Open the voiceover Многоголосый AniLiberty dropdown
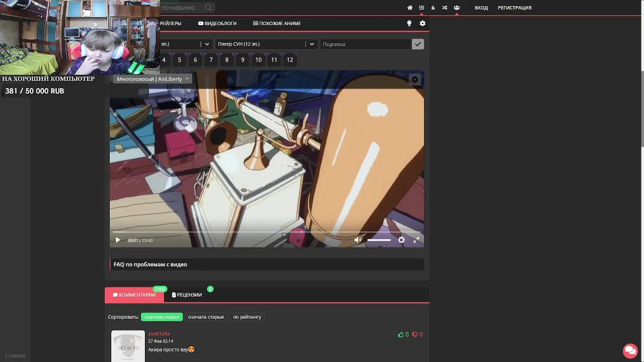Viewport: 644px width, 362px height. pyautogui.click(x=152, y=79)
